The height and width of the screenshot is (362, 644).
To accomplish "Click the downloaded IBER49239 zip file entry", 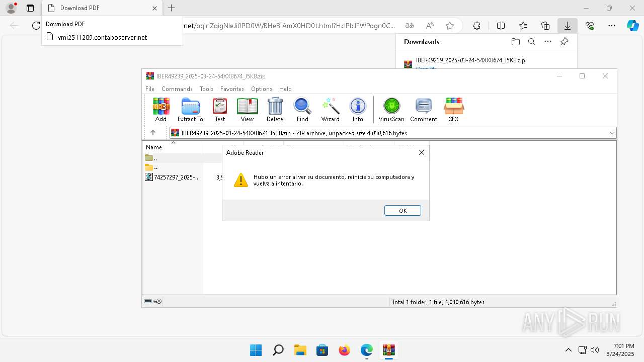I will 470,60.
